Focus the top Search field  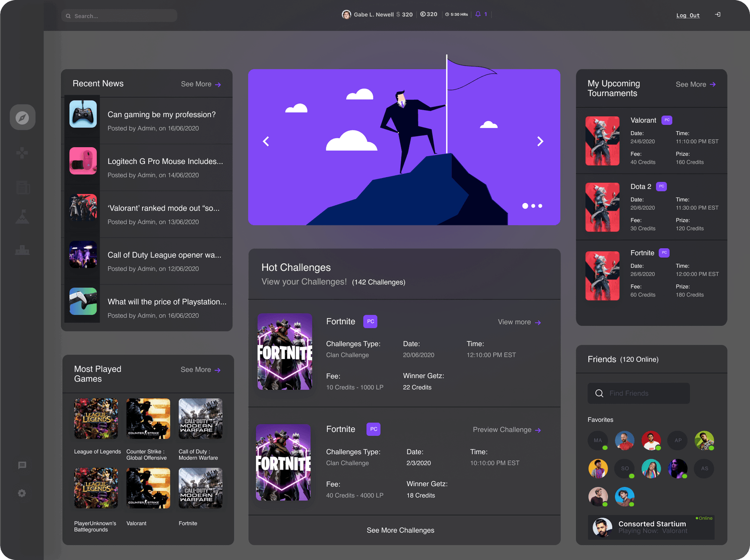(119, 15)
